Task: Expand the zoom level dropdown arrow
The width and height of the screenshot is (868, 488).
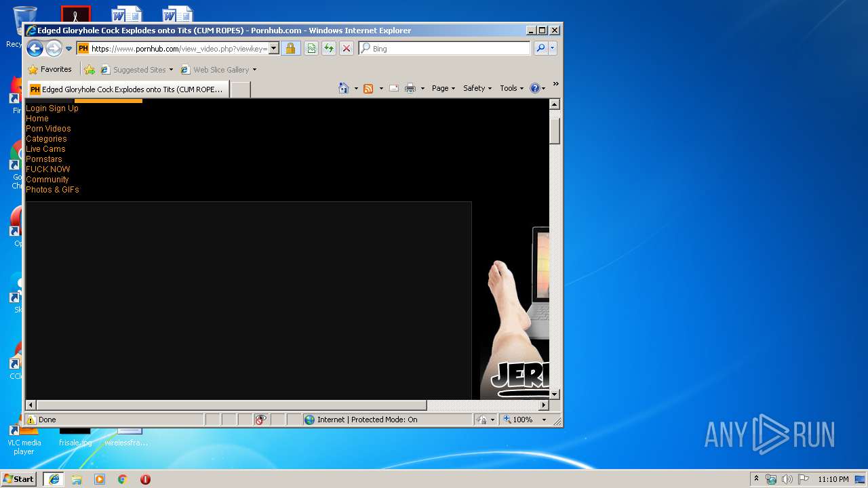Action: click(543, 420)
